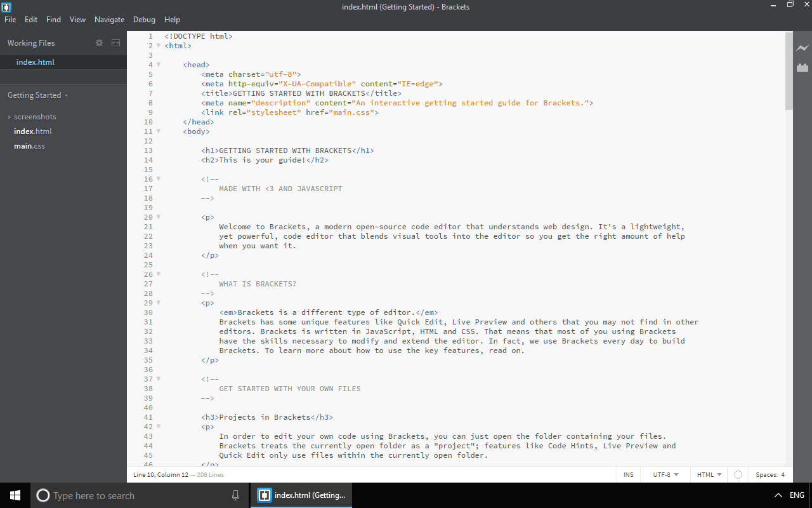Split the editor view icon
The width and height of the screenshot is (812, 508).
tap(115, 43)
